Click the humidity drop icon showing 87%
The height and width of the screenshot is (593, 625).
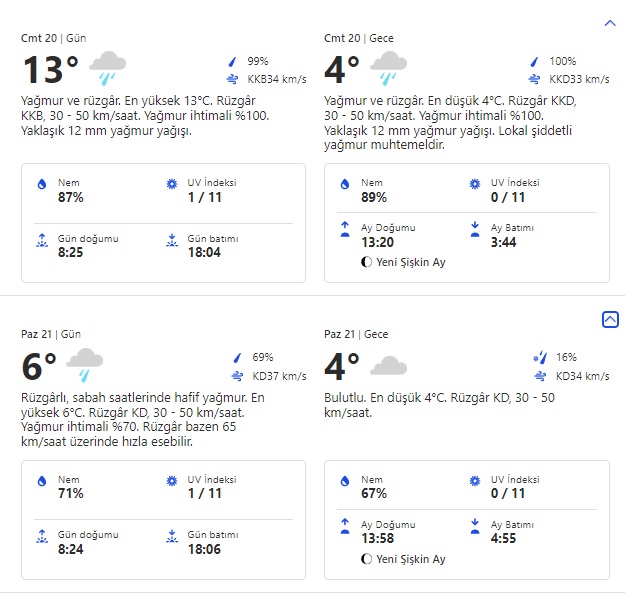42,185
